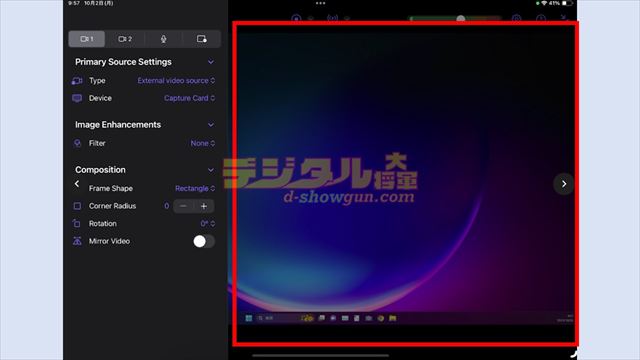Open the Type source dropdown
640x360 pixels.
pyautogui.click(x=176, y=80)
